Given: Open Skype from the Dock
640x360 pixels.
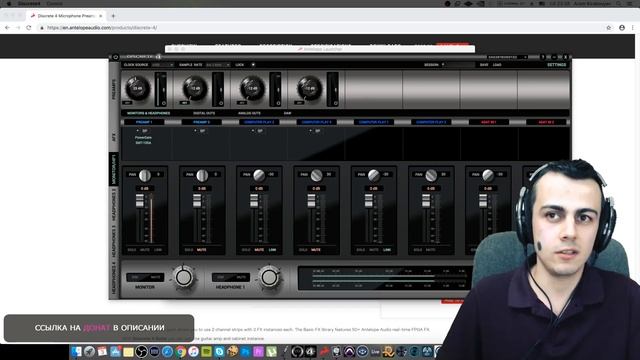Looking at the screenshot, I should [219, 351].
